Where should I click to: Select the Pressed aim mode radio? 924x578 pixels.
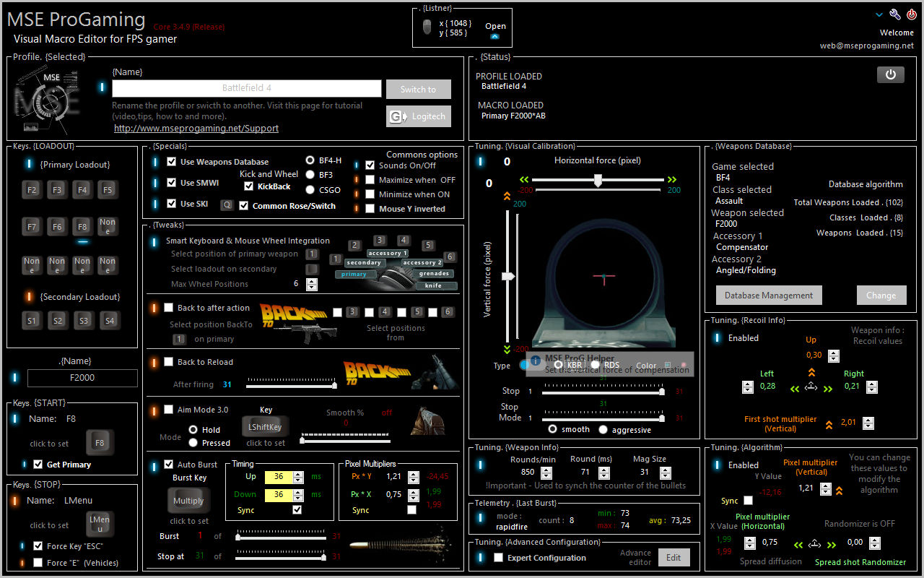193,443
